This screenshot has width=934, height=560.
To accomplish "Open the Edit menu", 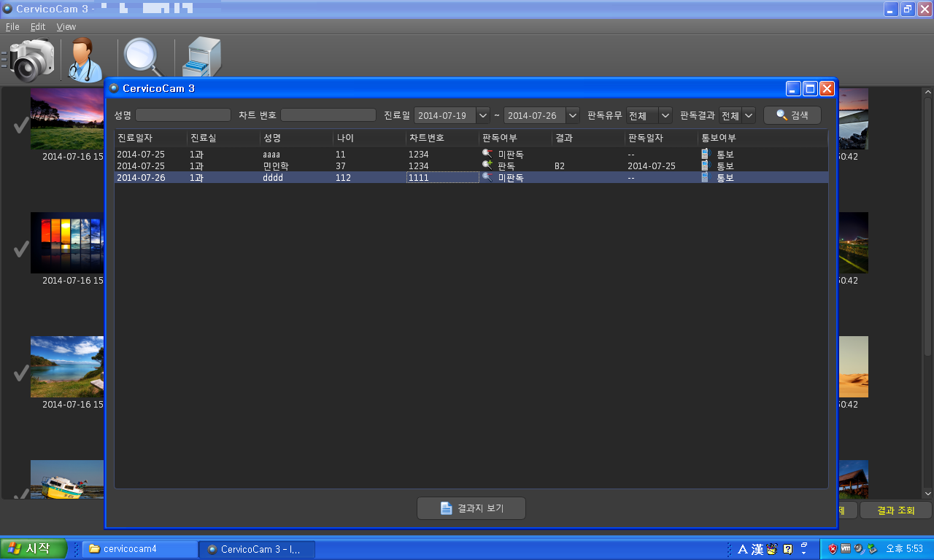I will (x=38, y=26).
